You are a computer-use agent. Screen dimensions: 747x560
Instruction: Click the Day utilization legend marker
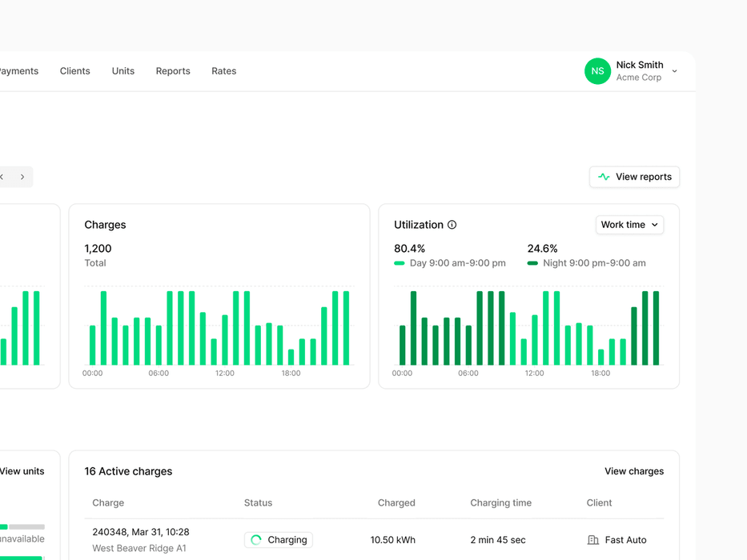tap(400, 263)
